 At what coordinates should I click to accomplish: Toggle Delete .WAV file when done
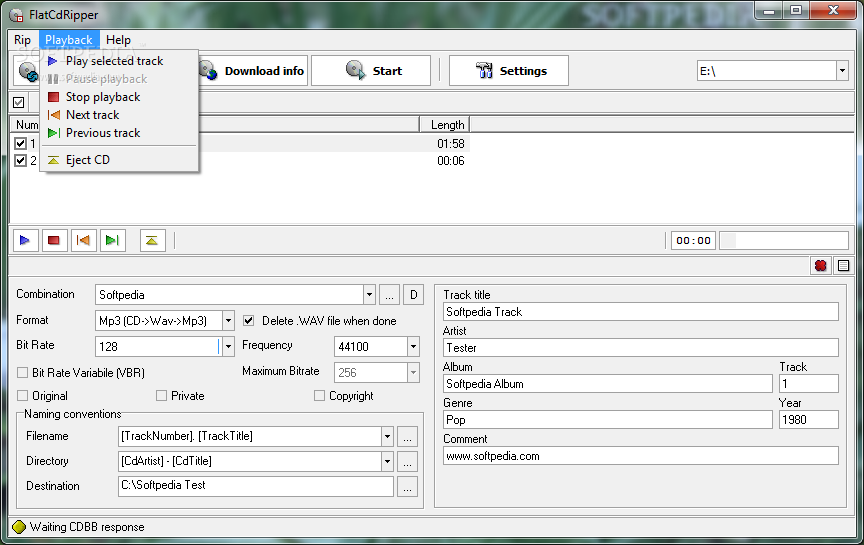[x=249, y=321]
